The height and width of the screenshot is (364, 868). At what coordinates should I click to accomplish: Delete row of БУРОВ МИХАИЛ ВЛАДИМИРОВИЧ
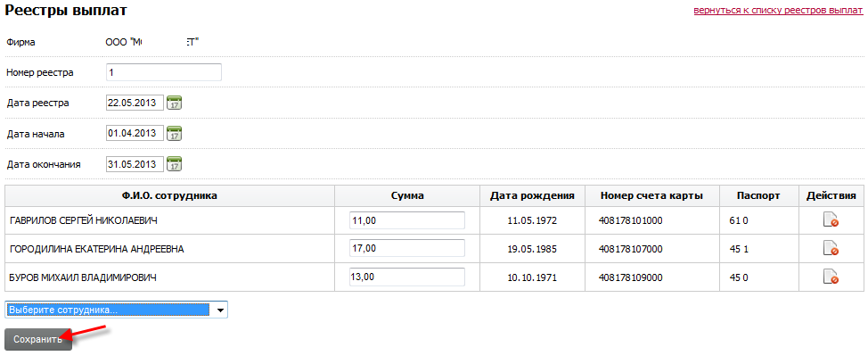click(x=831, y=277)
